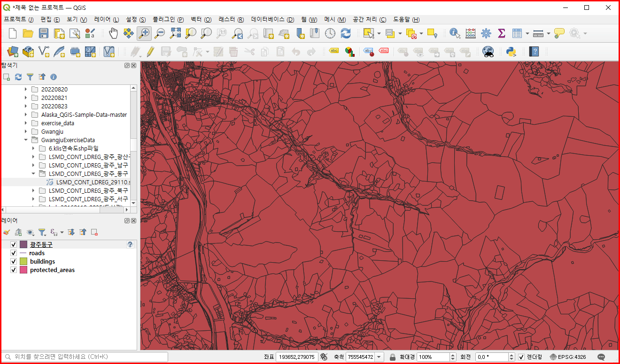Image resolution: width=620 pixels, height=364 pixels.
Task: Toggle visibility of buildings layer
Action: pos(14,262)
